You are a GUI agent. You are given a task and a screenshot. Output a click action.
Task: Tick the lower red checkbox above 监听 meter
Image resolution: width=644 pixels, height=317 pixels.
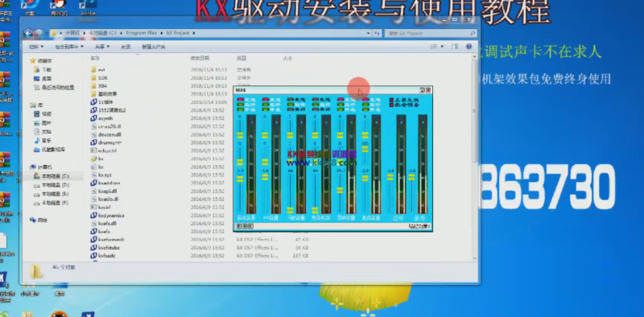tap(392, 105)
